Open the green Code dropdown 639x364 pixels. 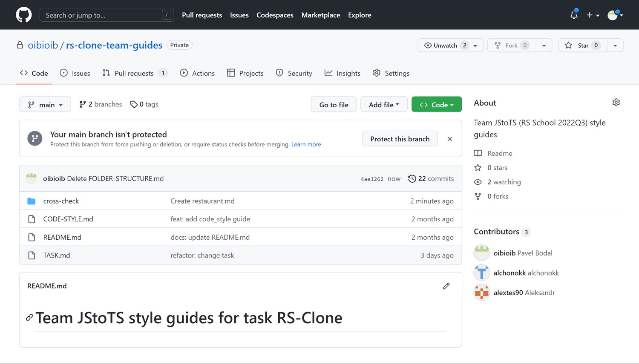[x=437, y=105]
